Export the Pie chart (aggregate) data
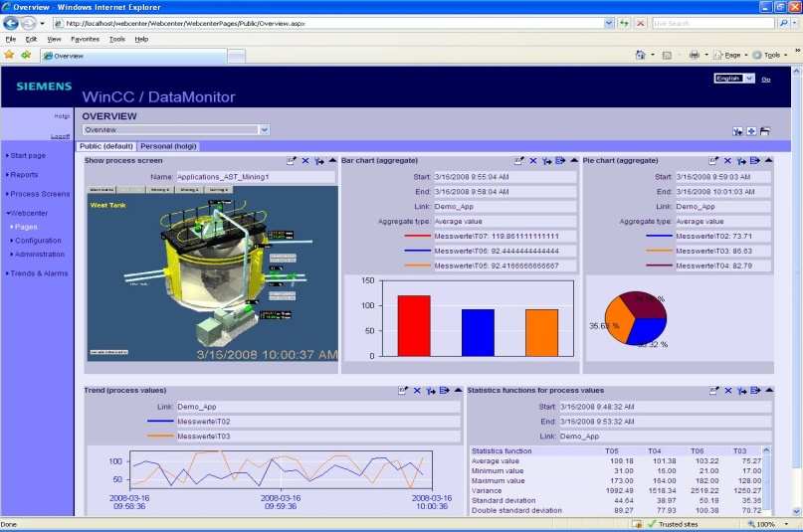Image resolution: width=803 pixels, height=532 pixels. [x=755, y=161]
